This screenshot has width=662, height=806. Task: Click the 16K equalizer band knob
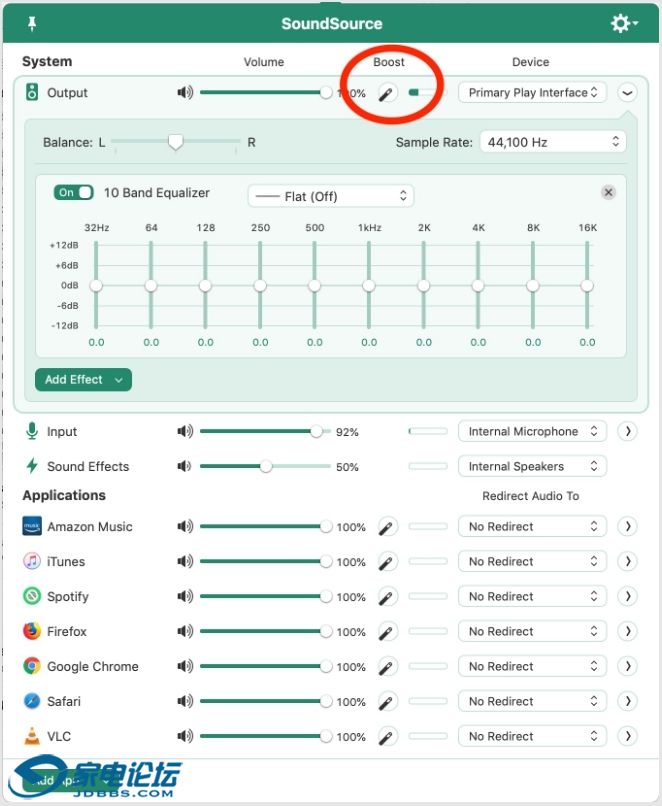point(587,286)
